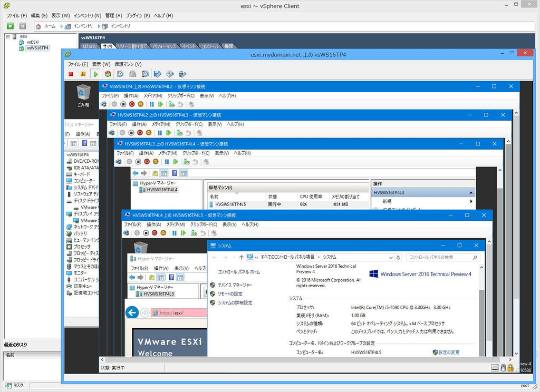540x392 pixels.
Task: Select vsWS16TP4 in the vSphere inventory tree
Action: point(37,48)
